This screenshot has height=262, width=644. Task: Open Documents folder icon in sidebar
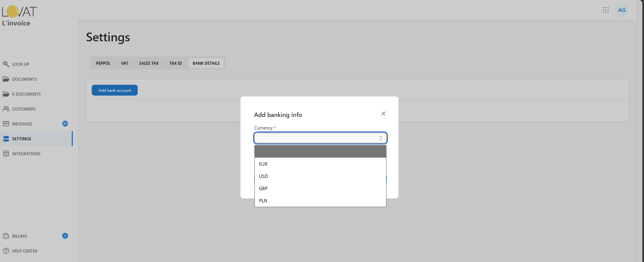(x=6, y=79)
